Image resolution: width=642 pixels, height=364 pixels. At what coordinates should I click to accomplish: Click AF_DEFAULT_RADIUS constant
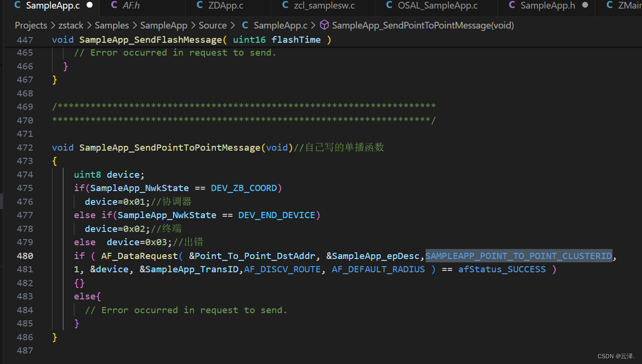tap(378, 269)
